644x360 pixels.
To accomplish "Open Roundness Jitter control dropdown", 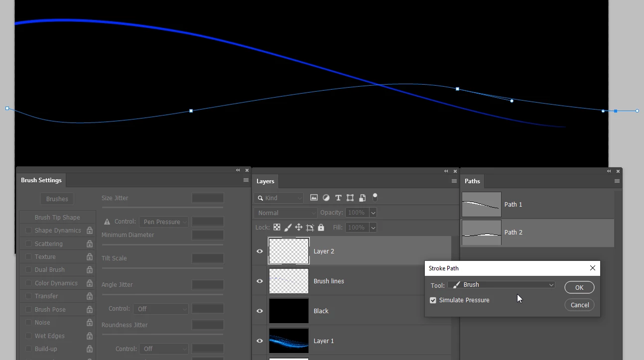I will pos(163,349).
